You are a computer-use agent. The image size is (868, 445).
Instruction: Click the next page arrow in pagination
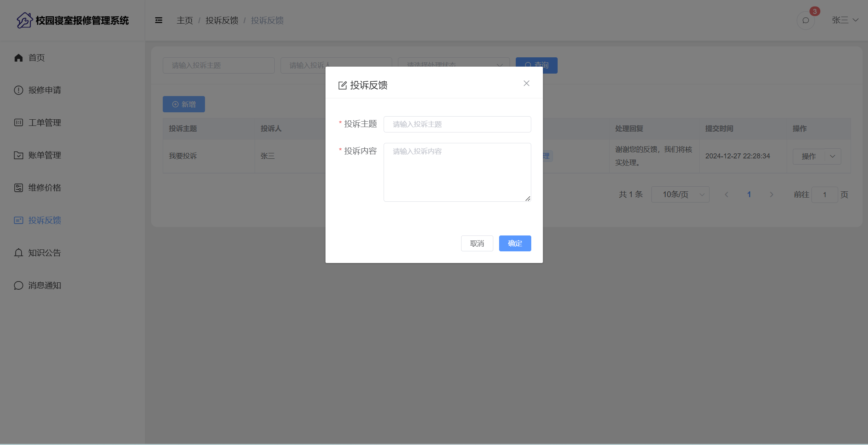coord(771,194)
